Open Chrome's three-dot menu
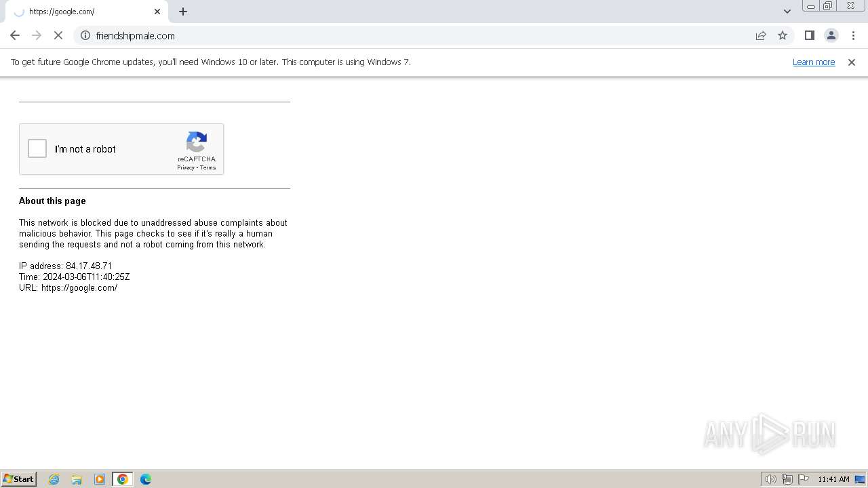The width and height of the screenshot is (868, 488). 853,35
